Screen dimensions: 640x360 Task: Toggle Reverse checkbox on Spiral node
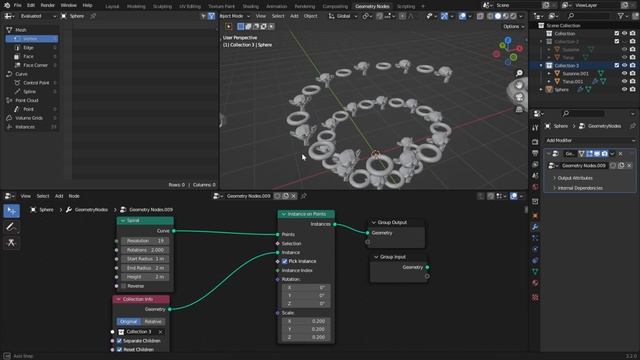(124, 286)
